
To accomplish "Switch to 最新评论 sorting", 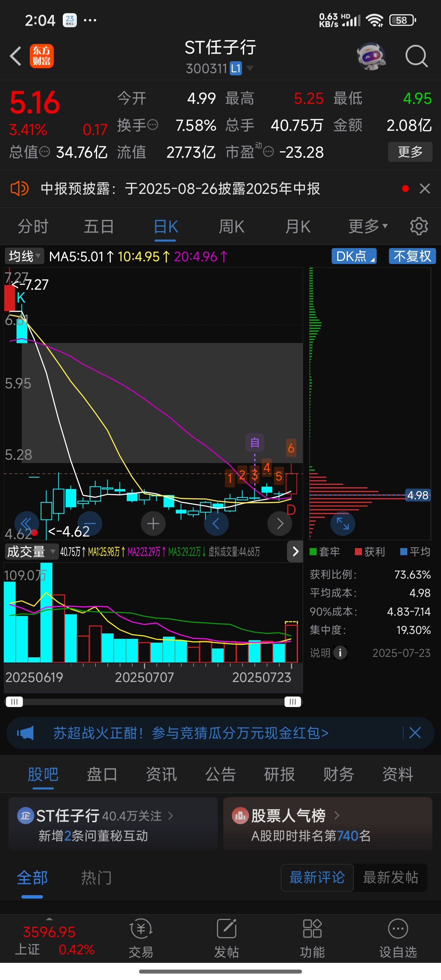I will click(317, 877).
